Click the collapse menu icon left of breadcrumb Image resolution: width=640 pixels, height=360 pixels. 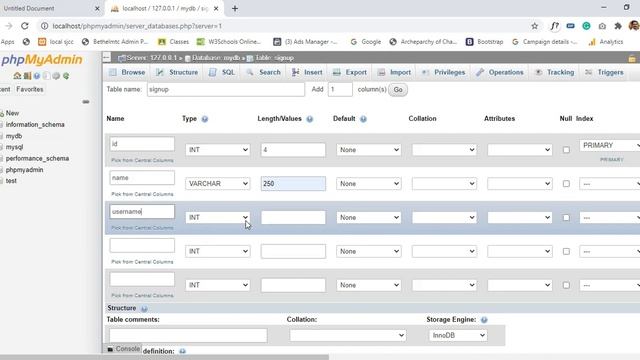107,58
